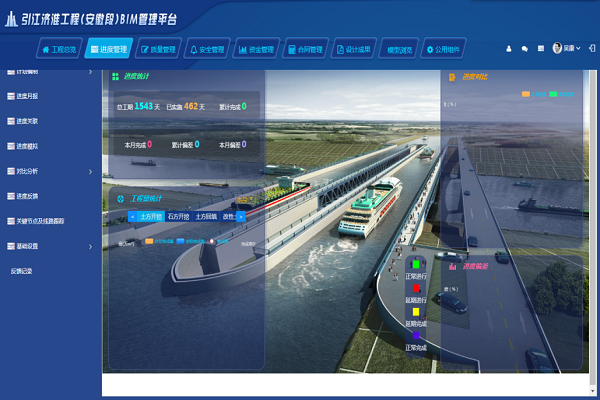Screen dimensions: 600x400
Task: Open the 工程总览 project overview tab
Action: coord(59,48)
